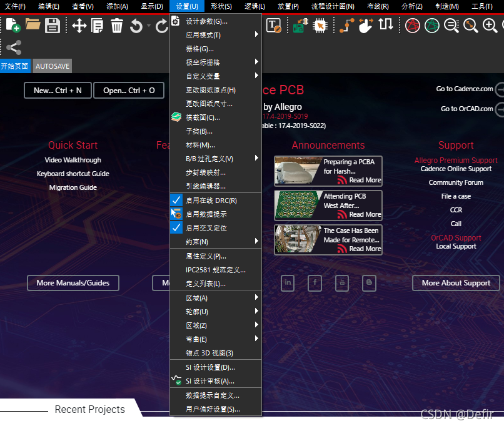
Task: Select 锚点 3D 视图(3) menu entry
Action: [x=216, y=353]
